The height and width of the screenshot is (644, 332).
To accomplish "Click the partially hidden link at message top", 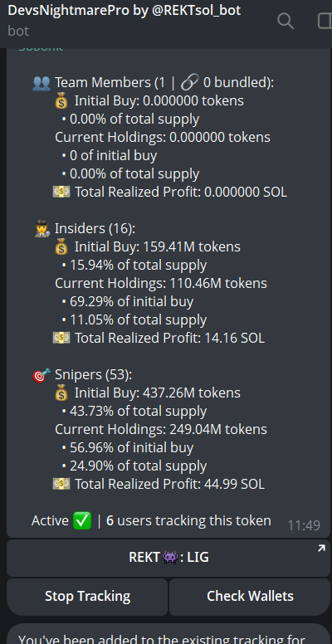I will pyautogui.click(x=41, y=50).
